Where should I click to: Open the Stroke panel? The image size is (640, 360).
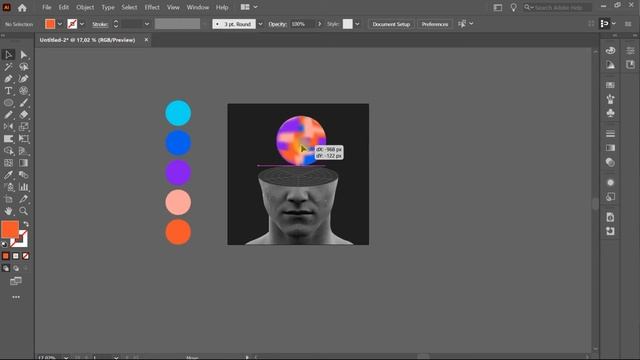[610, 133]
